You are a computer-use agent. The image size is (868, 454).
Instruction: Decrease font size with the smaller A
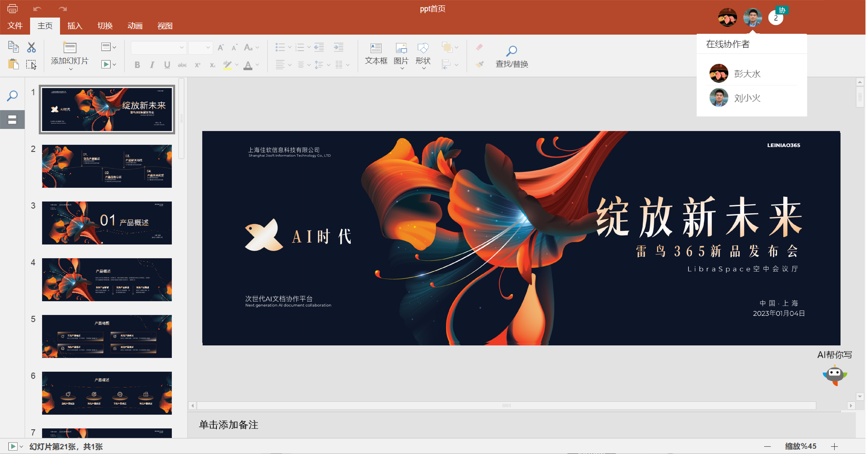click(234, 48)
